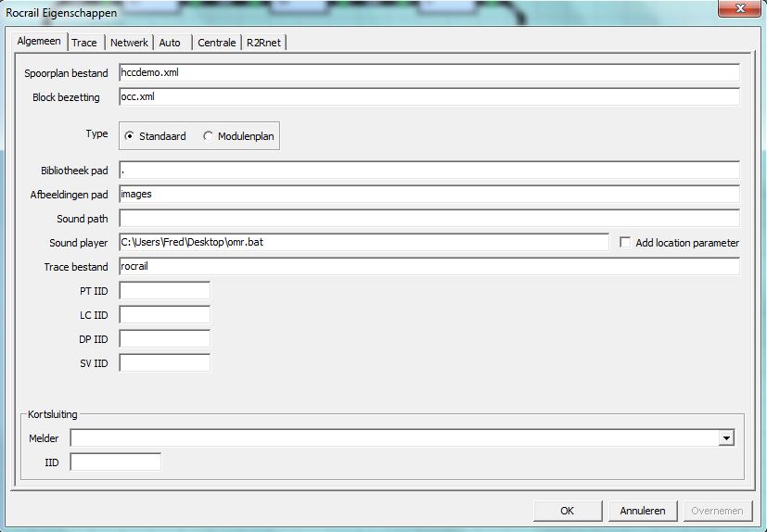Click OK to confirm settings

click(567, 511)
